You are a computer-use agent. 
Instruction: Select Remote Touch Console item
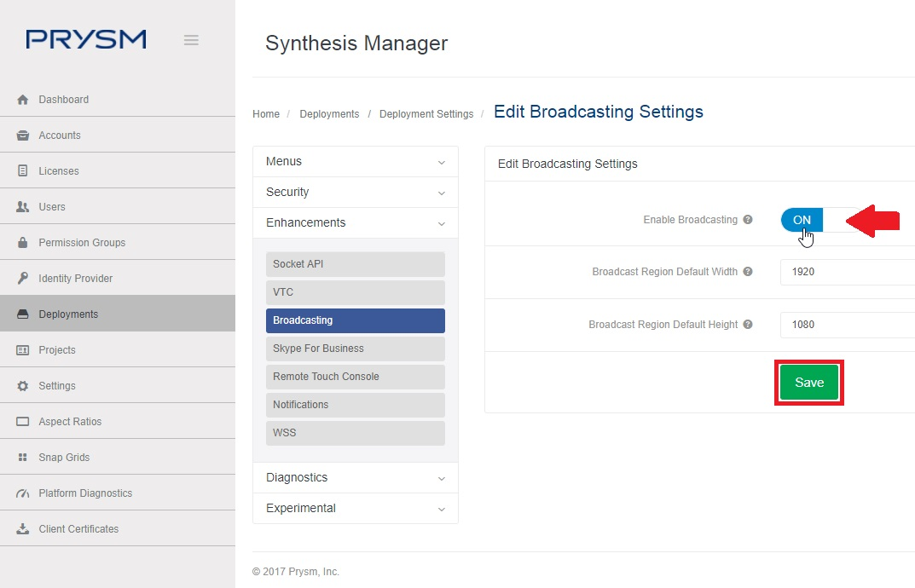(356, 377)
